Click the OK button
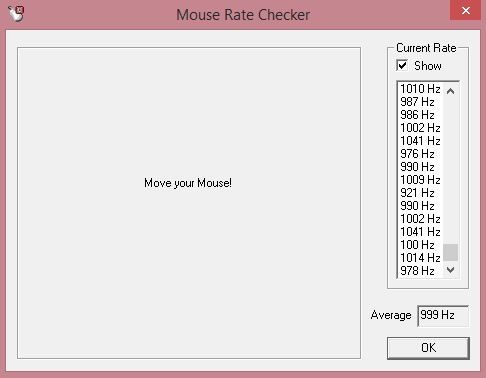Screen dimensions: 486x378 428,348
